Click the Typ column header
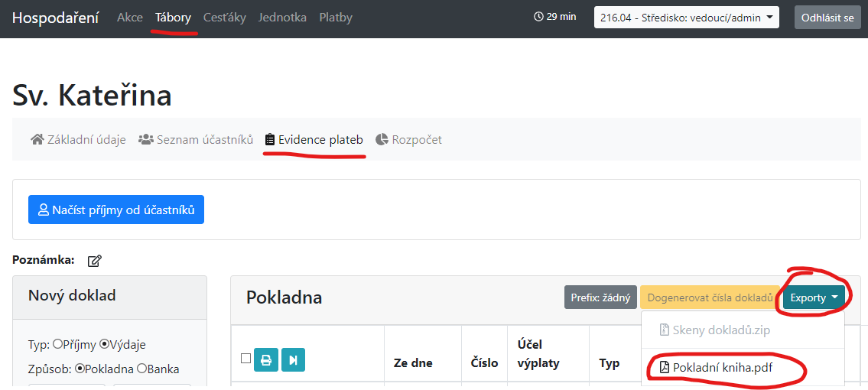 610,363
